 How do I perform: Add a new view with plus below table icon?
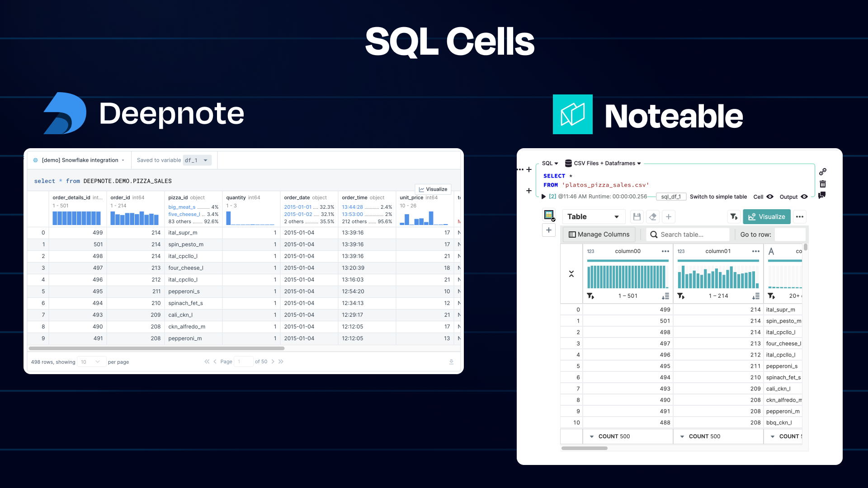pos(549,230)
